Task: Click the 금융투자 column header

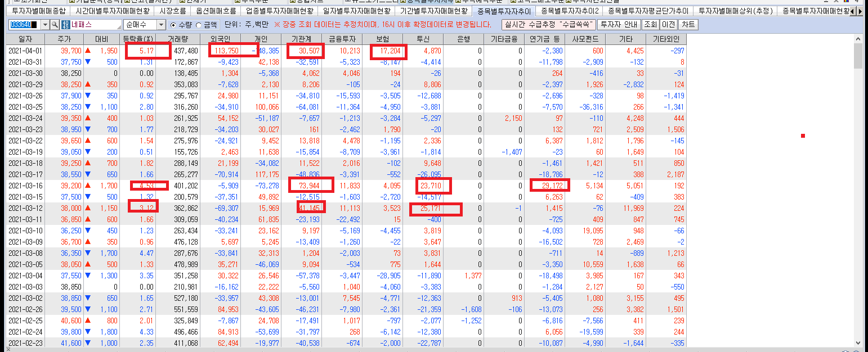Action: (x=342, y=39)
